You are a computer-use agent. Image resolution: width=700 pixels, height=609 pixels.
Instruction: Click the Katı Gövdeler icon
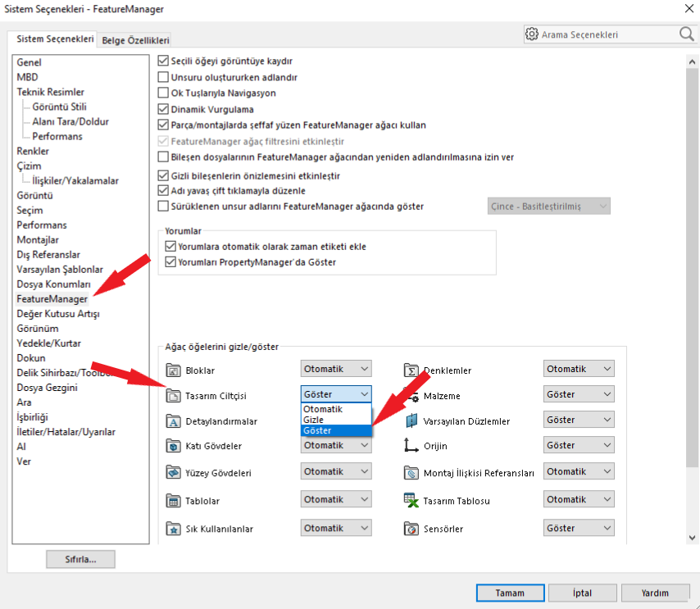pyautogui.click(x=172, y=447)
